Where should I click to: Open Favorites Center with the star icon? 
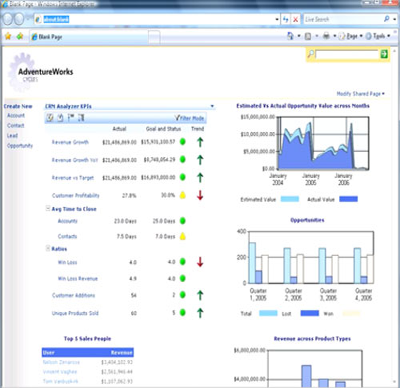[8, 36]
